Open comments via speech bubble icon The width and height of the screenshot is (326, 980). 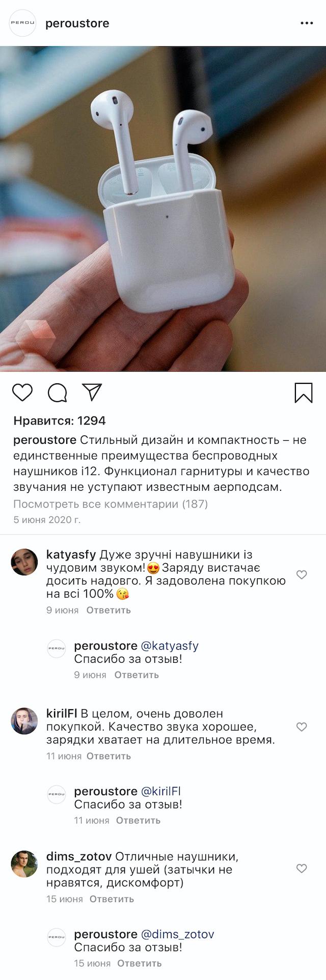pyautogui.click(x=58, y=393)
